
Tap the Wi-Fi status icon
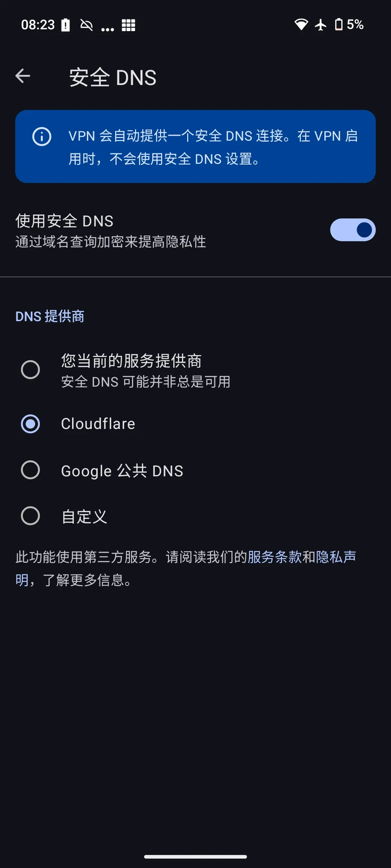point(301,25)
